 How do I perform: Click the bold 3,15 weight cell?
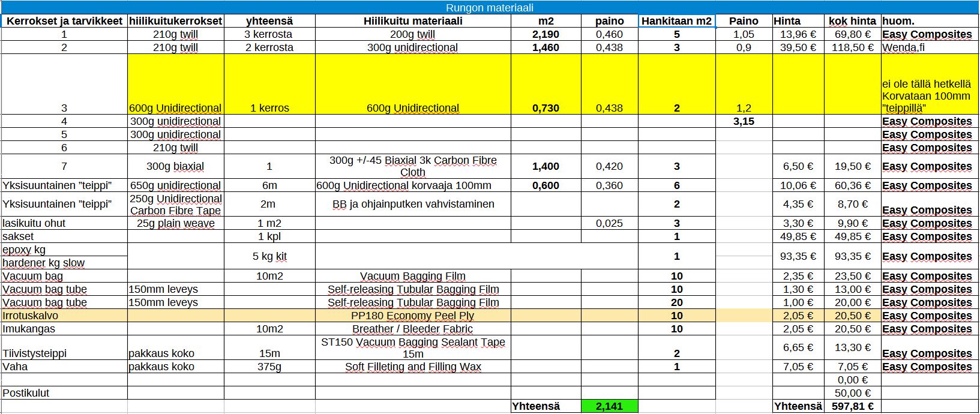tap(744, 121)
